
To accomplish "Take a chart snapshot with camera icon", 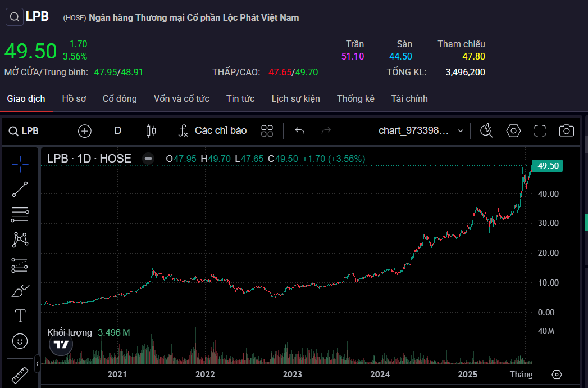I will (566, 131).
